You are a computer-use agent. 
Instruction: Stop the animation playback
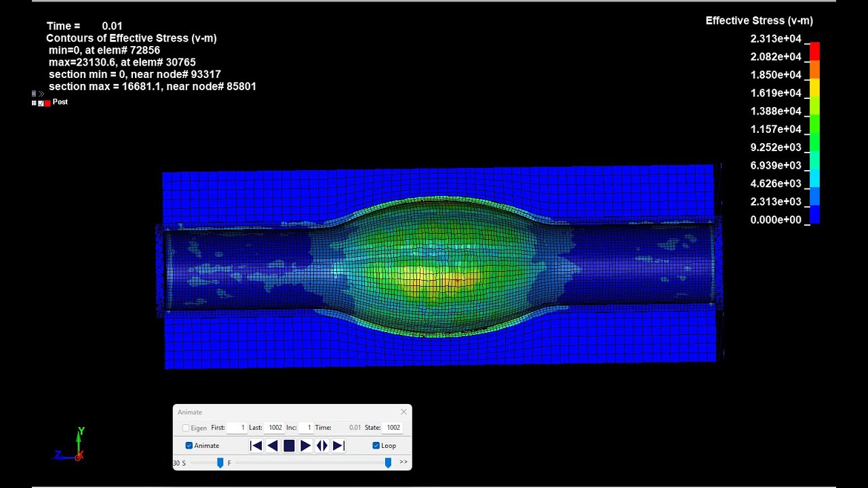289,445
